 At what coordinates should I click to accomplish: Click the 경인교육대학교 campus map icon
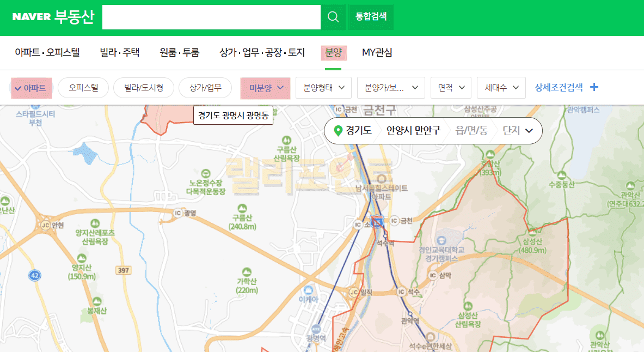(x=441, y=240)
